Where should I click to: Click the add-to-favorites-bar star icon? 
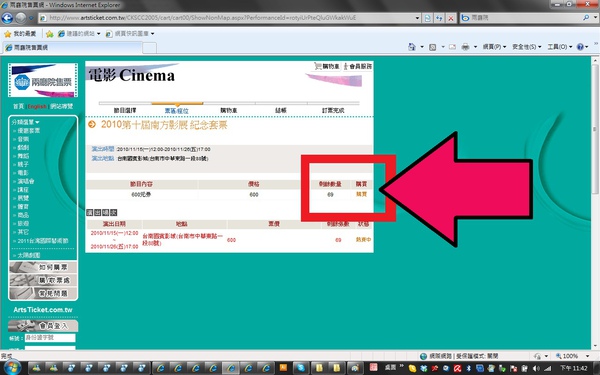(x=49, y=34)
